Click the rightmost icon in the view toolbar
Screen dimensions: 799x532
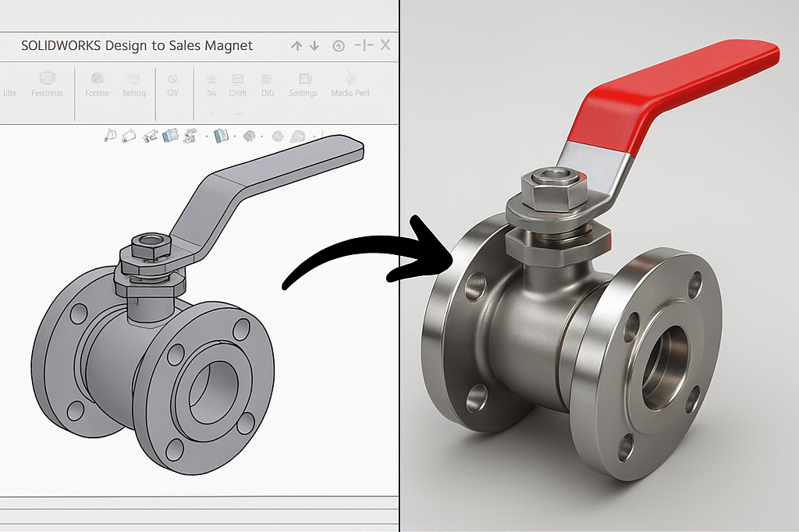coord(298,137)
